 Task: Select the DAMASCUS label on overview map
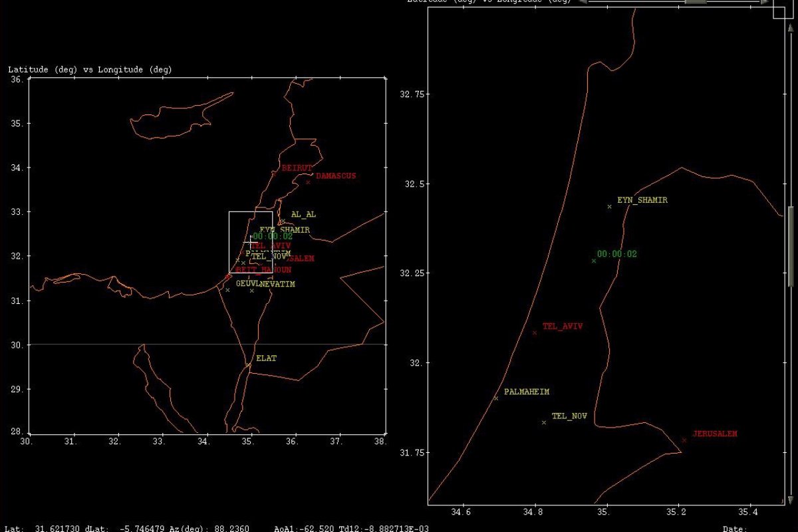tap(336, 176)
